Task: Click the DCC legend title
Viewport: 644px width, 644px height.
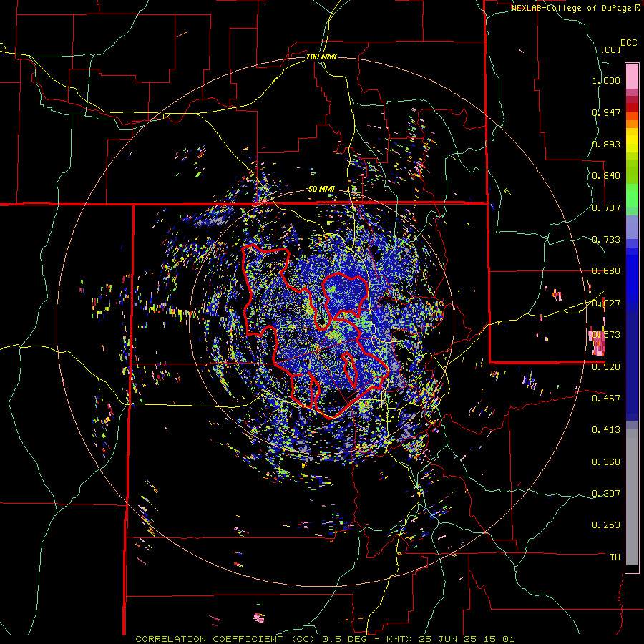Action: pyautogui.click(x=628, y=43)
